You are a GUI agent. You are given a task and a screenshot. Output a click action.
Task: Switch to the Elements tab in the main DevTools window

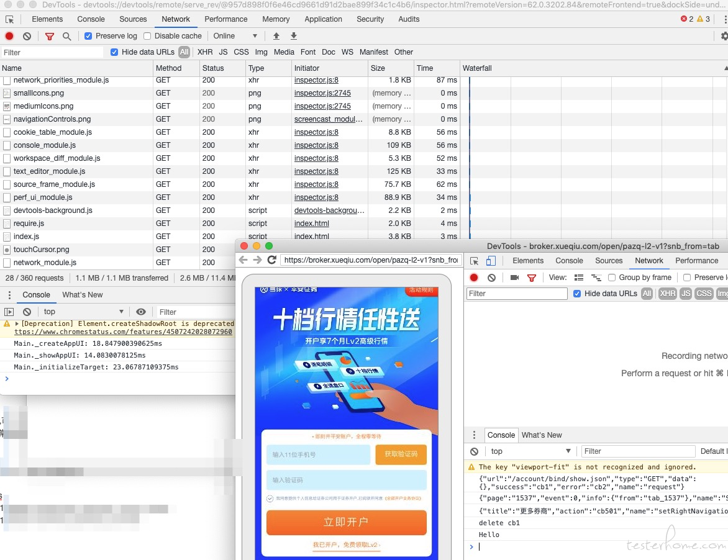pos(47,19)
